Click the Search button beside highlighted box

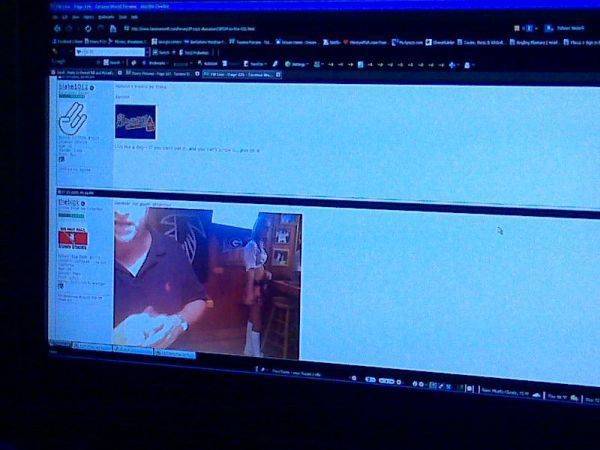[x=161, y=52]
